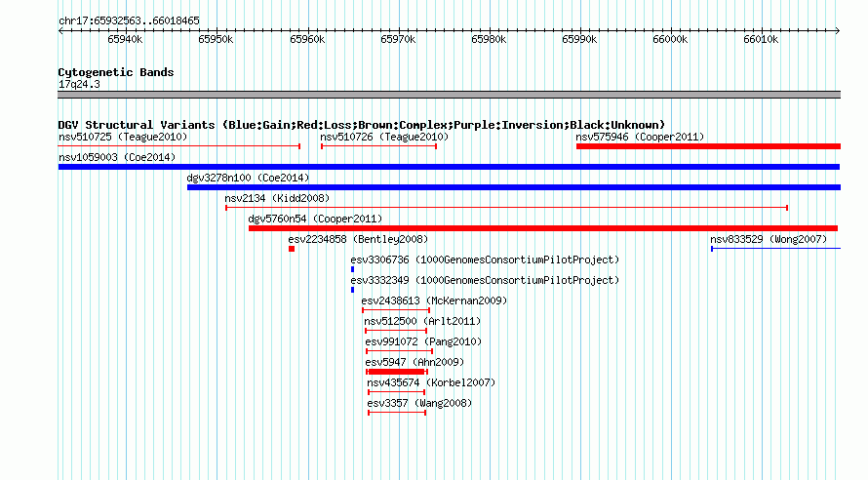Open the esv3357 (Wang2008) label
This screenshot has height=480, width=868.
(419, 403)
